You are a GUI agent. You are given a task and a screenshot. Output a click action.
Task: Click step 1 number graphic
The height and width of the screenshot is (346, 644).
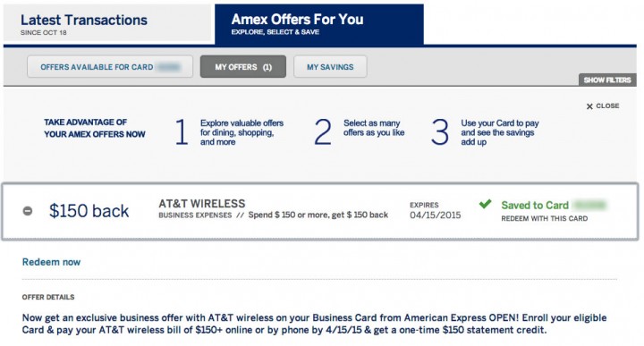pos(182,131)
